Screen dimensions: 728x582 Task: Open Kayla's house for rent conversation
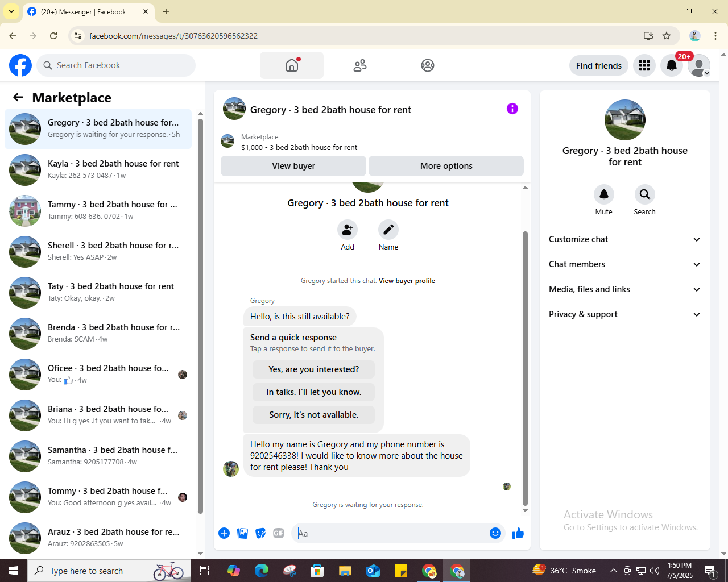click(x=98, y=170)
